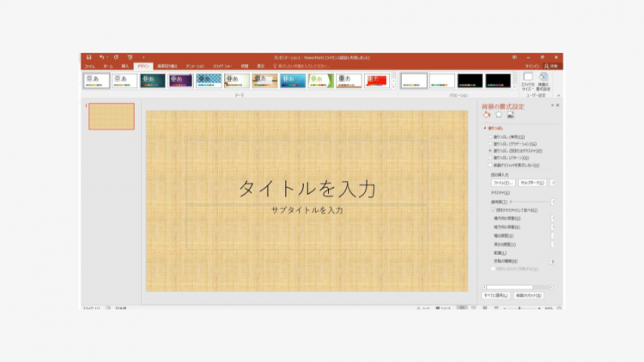
Task: Select the Effects pentagon icon in pane
Action: pyautogui.click(x=499, y=115)
